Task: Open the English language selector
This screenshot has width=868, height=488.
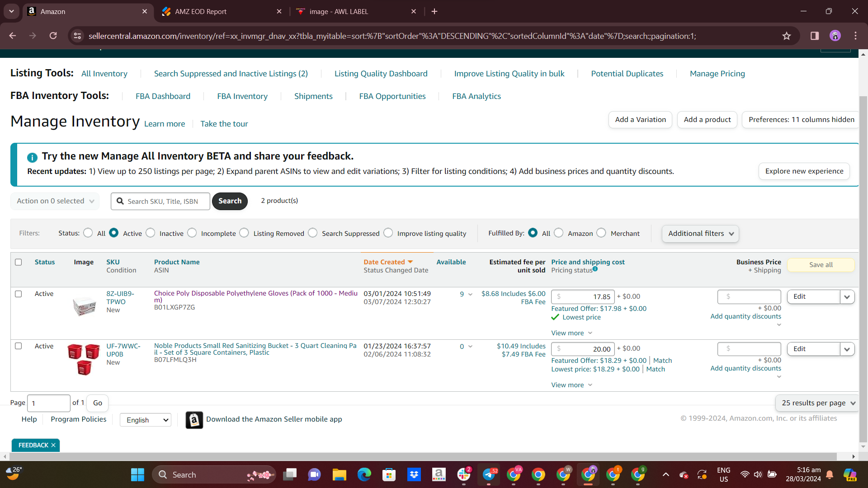Action: click(x=146, y=420)
